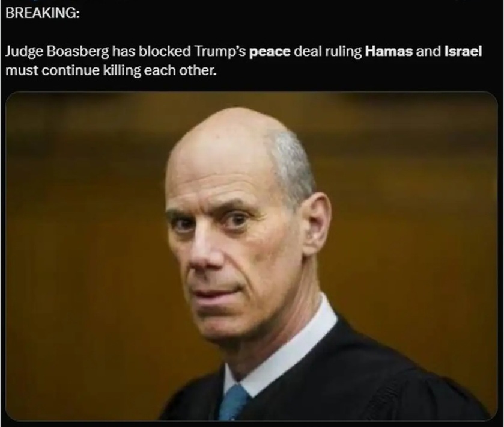Click the word and between Hamas and Israel
This screenshot has height=427, width=504.
428,52
